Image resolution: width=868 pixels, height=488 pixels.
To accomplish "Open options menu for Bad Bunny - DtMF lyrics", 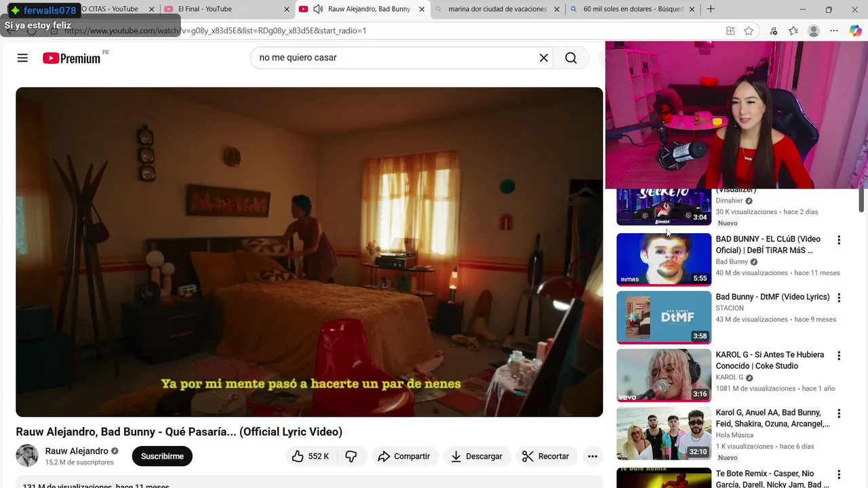I will pyautogui.click(x=839, y=298).
